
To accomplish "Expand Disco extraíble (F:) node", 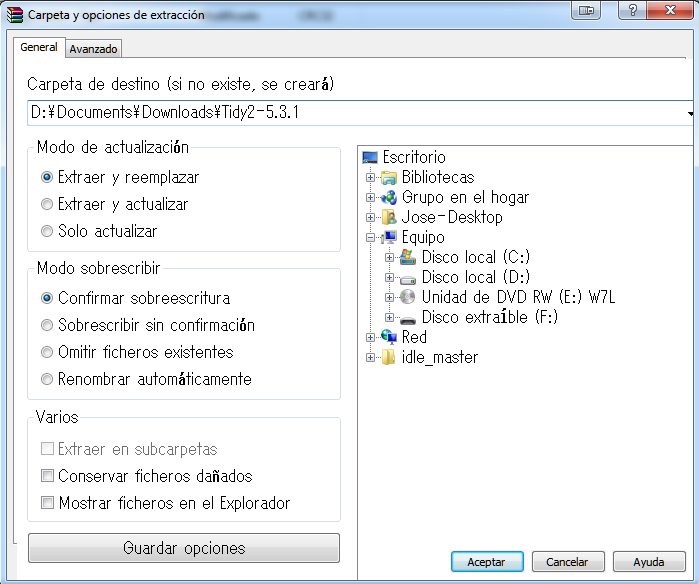I will [389, 317].
